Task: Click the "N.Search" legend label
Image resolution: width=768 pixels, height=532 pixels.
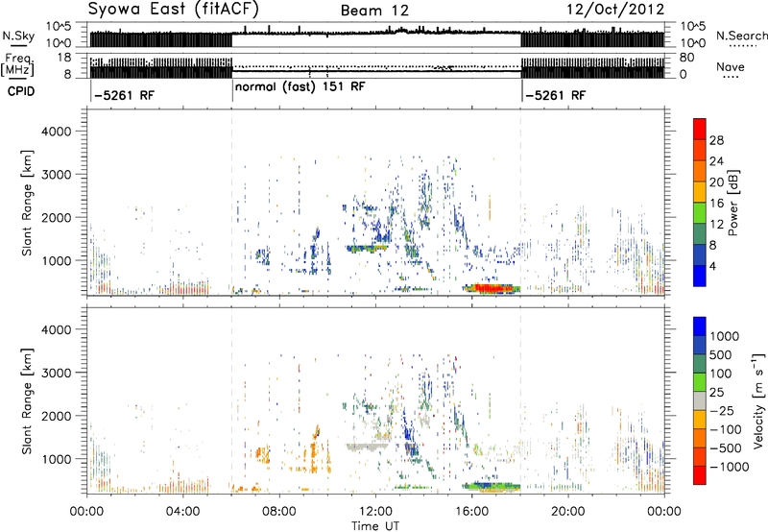Action: pyautogui.click(x=741, y=36)
